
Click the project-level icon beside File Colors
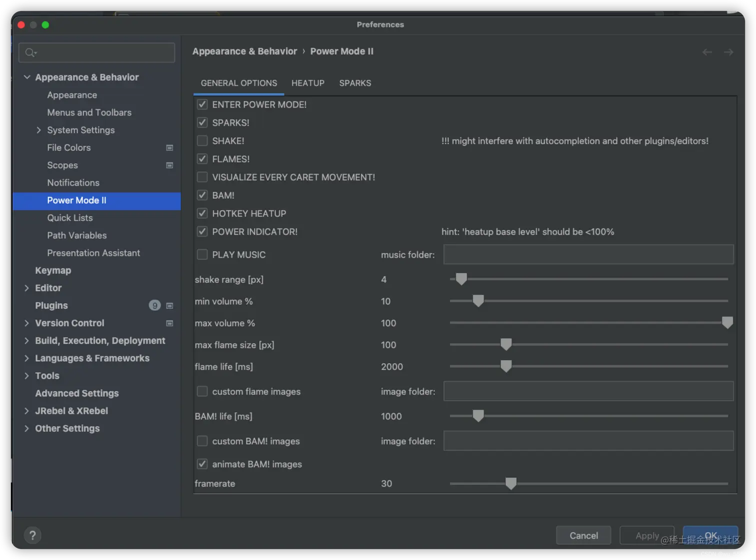pyautogui.click(x=169, y=148)
